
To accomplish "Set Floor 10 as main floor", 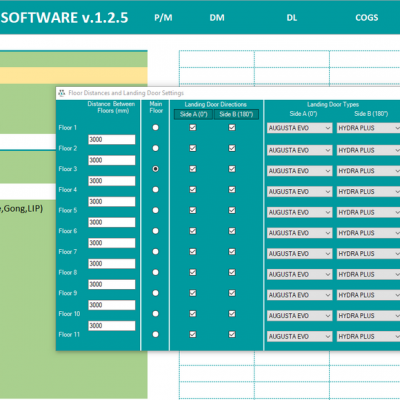I will (x=155, y=314).
